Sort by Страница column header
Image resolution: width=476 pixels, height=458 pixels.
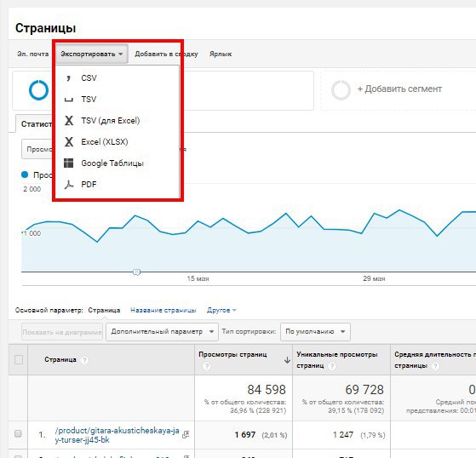[x=60, y=359]
